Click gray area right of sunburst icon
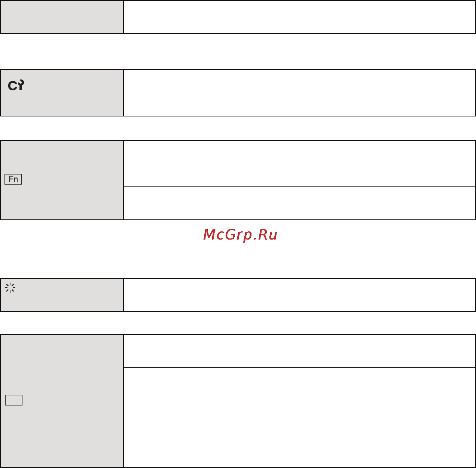The height and width of the screenshot is (468, 476). [70, 295]
